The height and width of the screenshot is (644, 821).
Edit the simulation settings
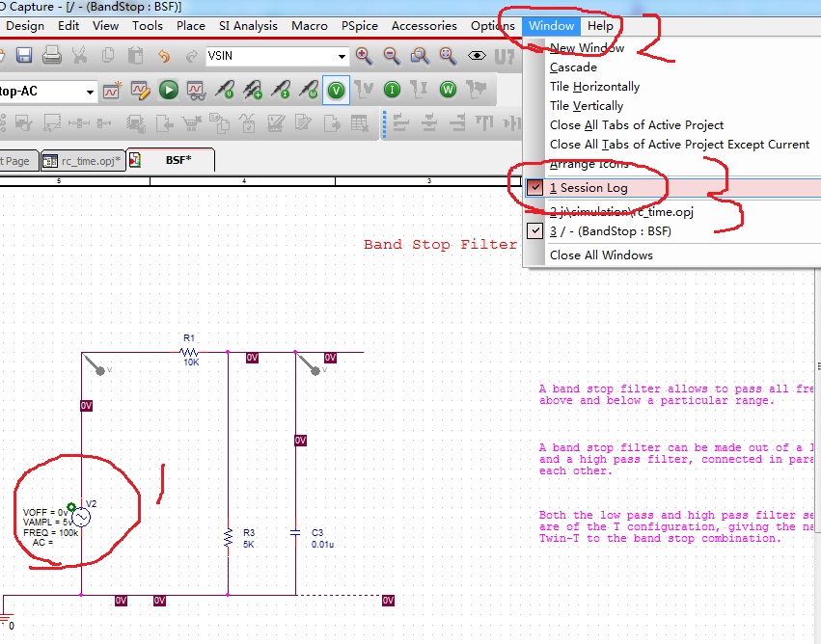click(x=140, y=91)
